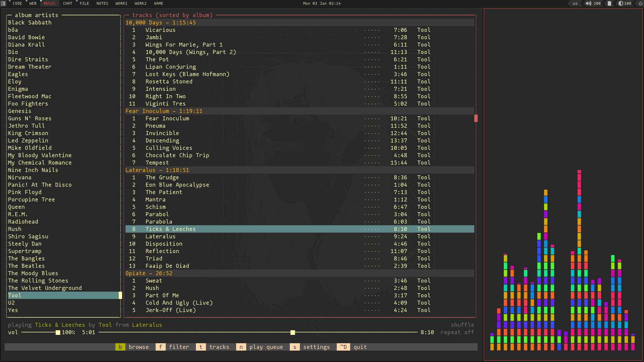Image resolution: width=644 pixels, height=362 pixels.
Task: Expand the Lateralus album section header
Action: tap(157, 170)
